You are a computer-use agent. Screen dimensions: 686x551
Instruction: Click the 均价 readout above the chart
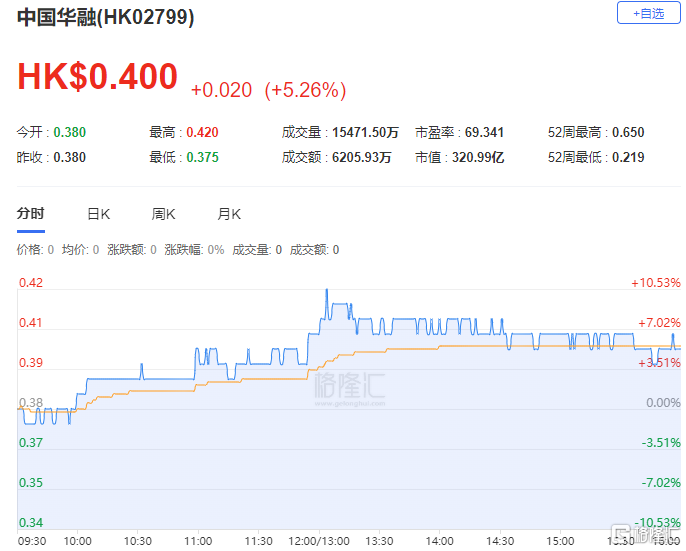80,250
